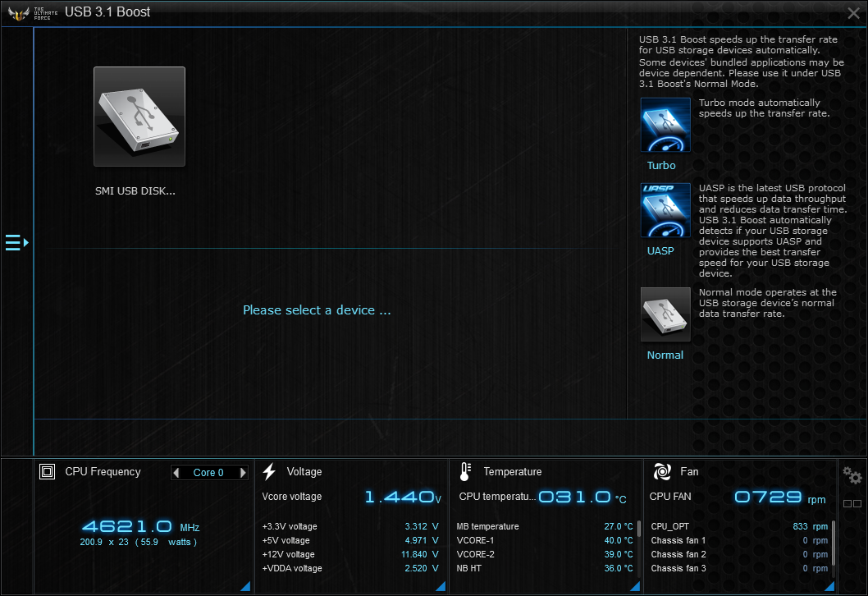Click the Normal label text
The height and width of the screenshot is (596, 868).
(665, 355)
